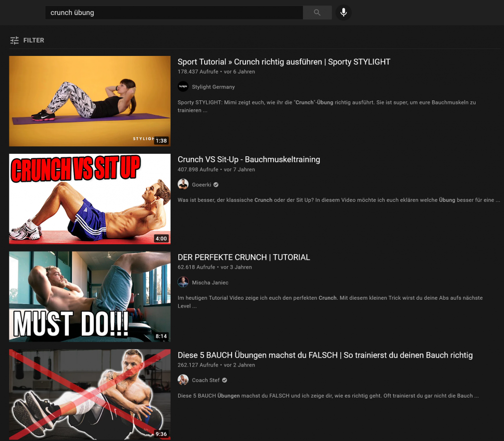
Task: Open Stylight Germany channel avatar
Action: (x=183, y=86)
